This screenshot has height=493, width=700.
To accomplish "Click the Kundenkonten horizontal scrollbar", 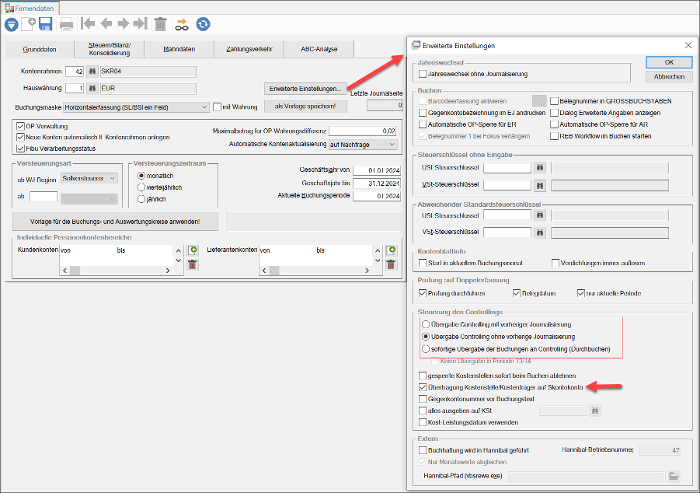I will click(116, 270).
